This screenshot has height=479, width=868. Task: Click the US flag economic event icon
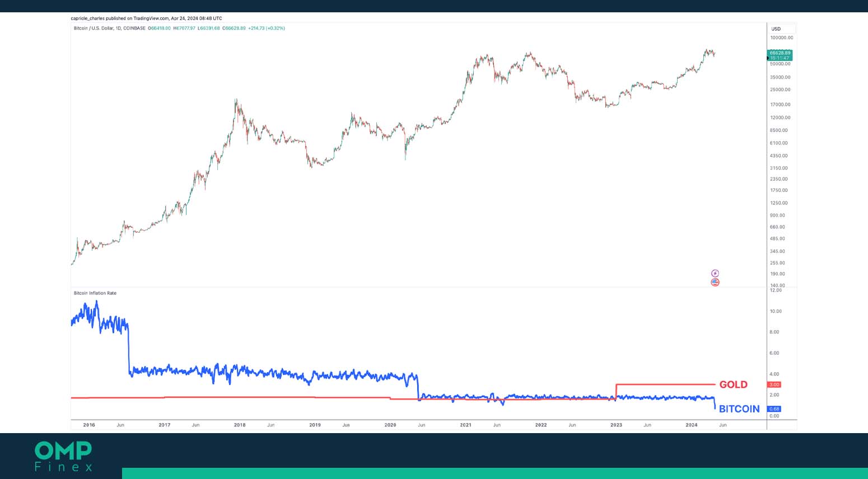[x=715, y=282]
